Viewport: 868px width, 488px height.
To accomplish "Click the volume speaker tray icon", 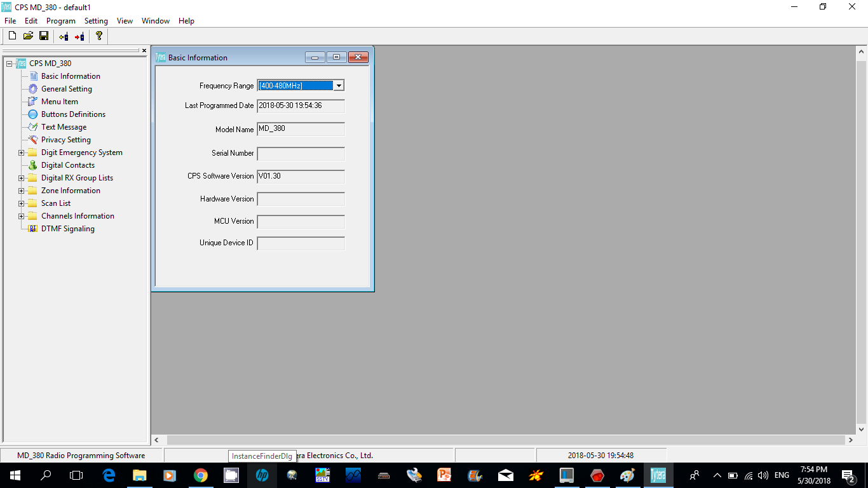I will (763, 475).
